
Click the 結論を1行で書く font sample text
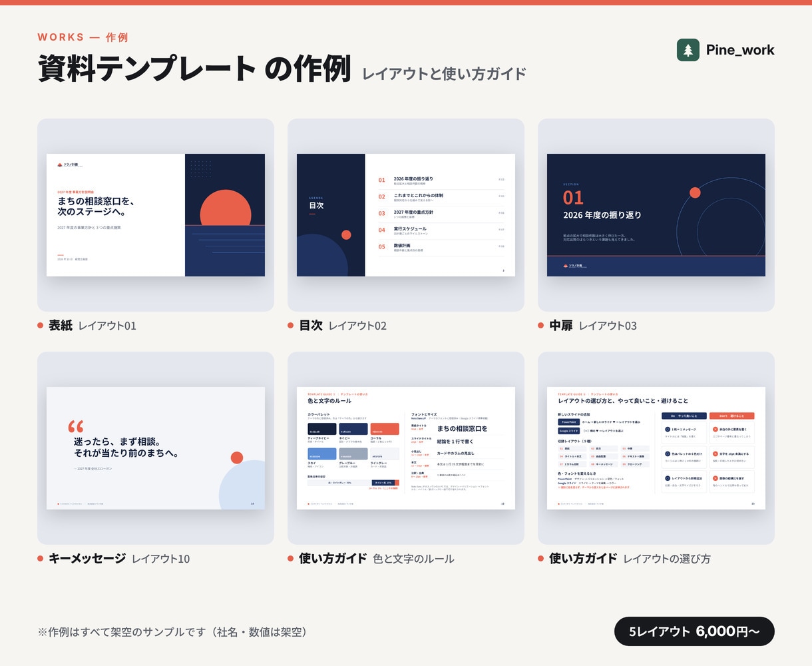pos(455,442)
